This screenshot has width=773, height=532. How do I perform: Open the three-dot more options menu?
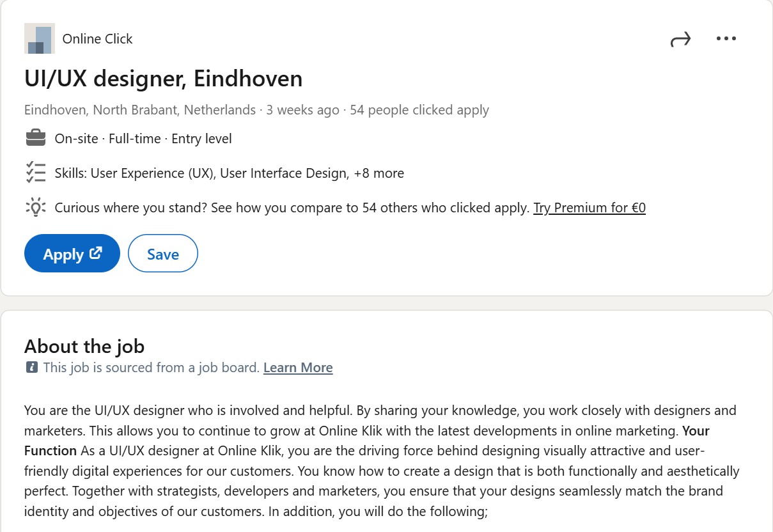(726, 39)
